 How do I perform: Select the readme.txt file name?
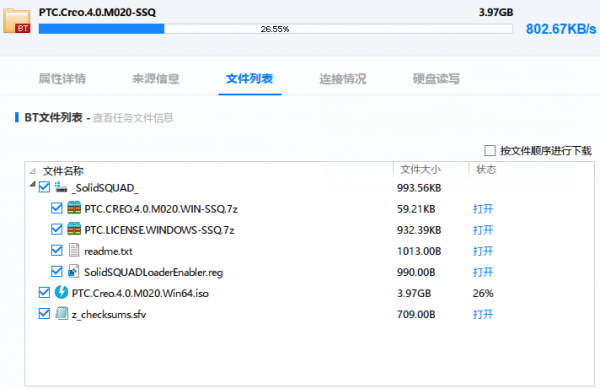pyautogui.click(x=108, y=251)
